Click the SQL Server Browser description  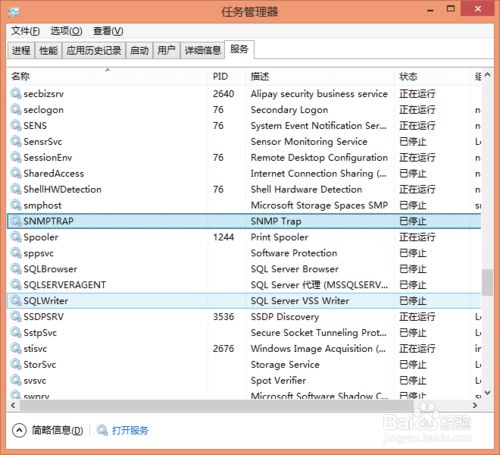pos(294,269)
